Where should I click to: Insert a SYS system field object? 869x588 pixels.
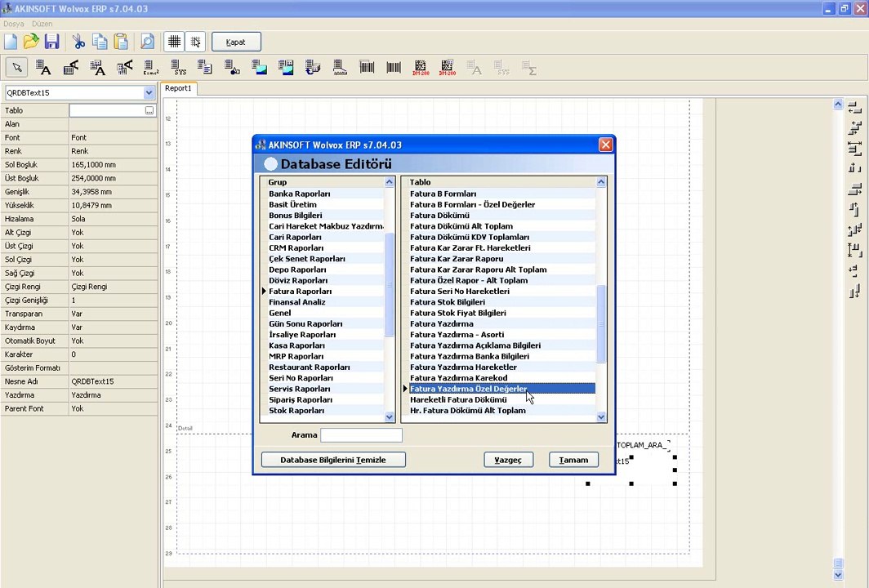pyautogui.click(x=178, y=68)
